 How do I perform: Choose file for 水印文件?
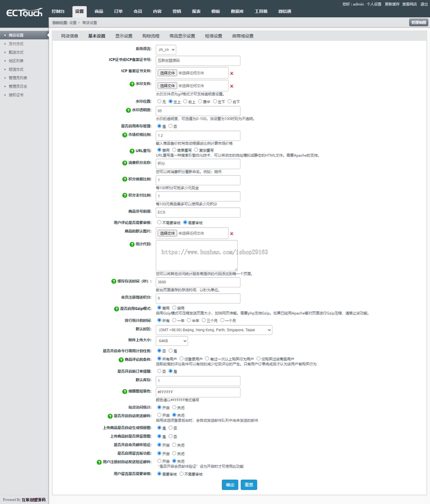[x=167, y=86]
